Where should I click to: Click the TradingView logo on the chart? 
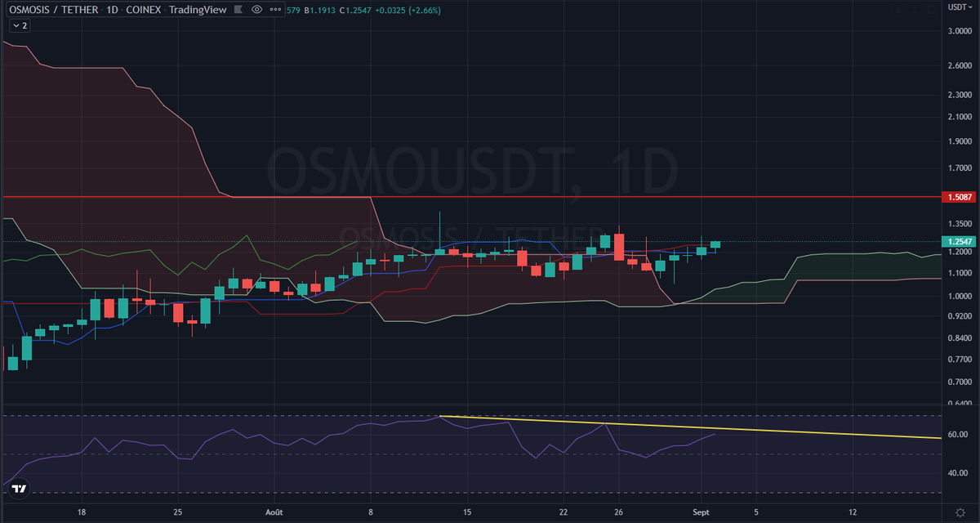point(19,489)
